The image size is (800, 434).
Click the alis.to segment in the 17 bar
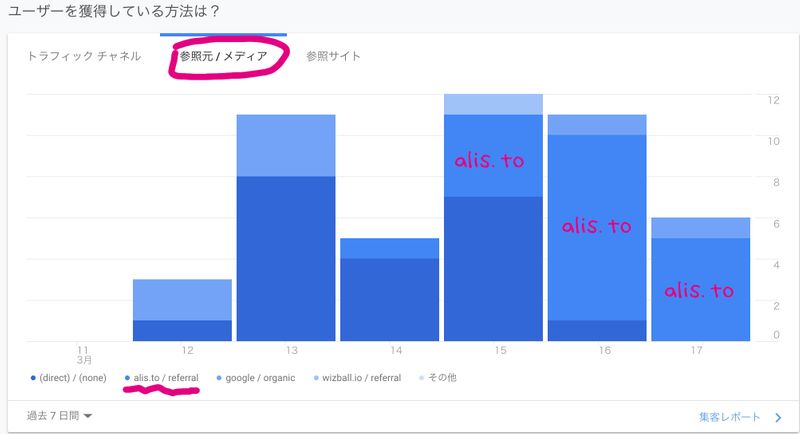(699, 289)
